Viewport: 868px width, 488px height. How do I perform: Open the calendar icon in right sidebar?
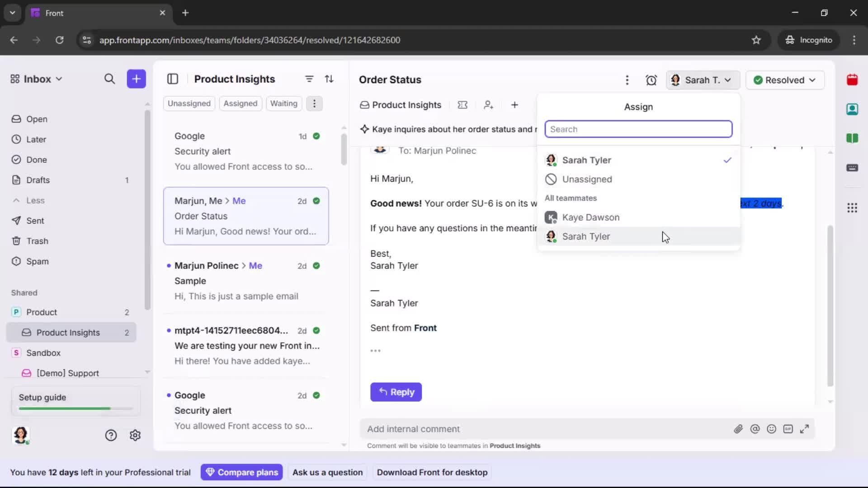(x=853, y=80)
